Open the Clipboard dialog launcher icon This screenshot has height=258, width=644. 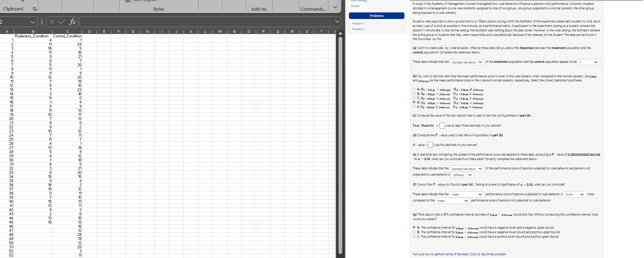pos(35,9)
